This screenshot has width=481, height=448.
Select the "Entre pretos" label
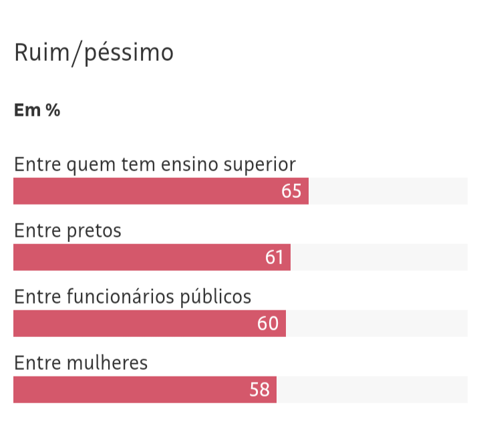[x=67, y=231]
